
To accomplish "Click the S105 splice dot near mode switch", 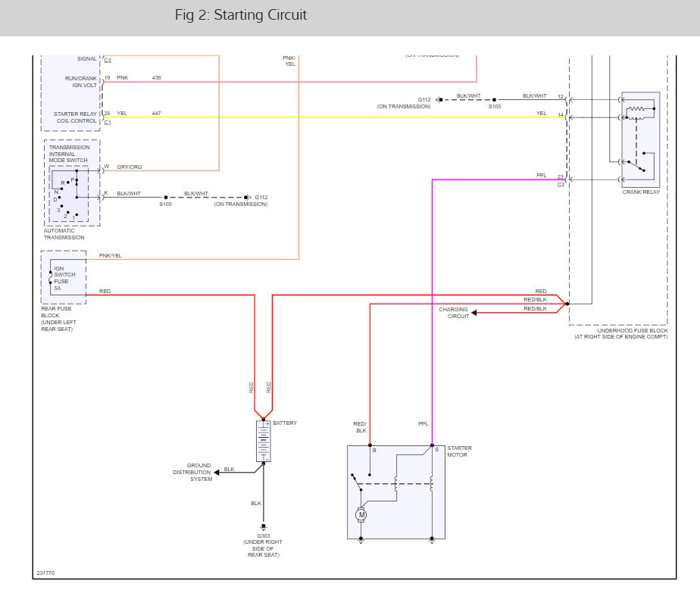I will [x=166, y=197].
